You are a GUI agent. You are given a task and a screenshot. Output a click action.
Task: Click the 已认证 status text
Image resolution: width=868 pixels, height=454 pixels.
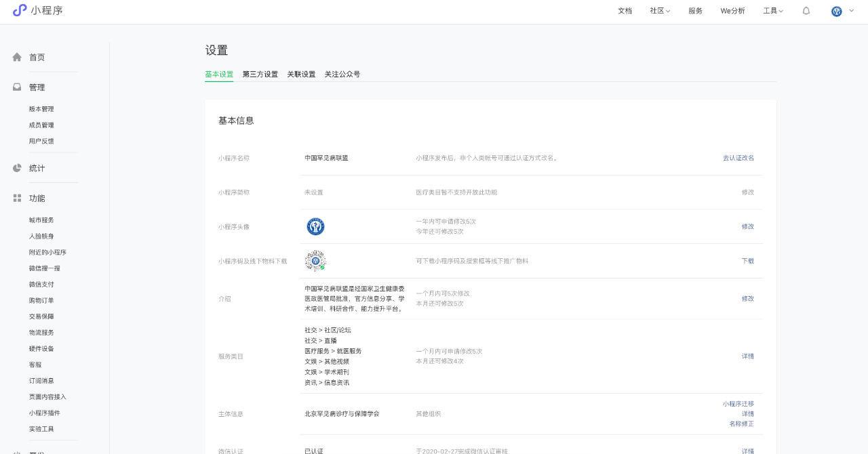314,451
